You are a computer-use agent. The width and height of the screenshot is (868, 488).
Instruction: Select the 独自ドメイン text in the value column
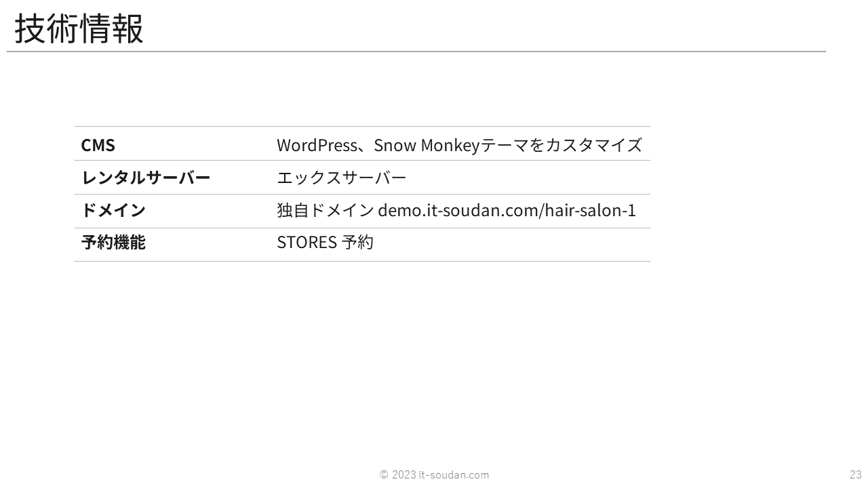(x=325, y=210)
